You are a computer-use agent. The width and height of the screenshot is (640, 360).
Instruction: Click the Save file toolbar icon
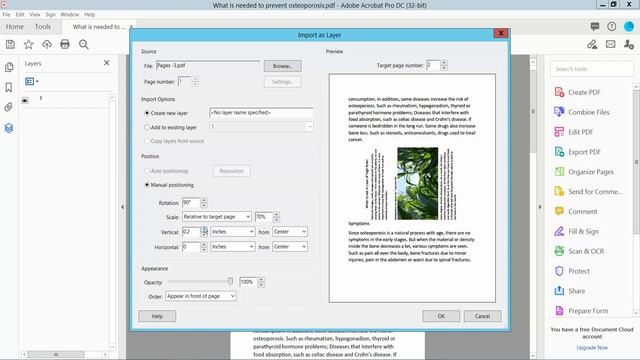coord(11,44)
